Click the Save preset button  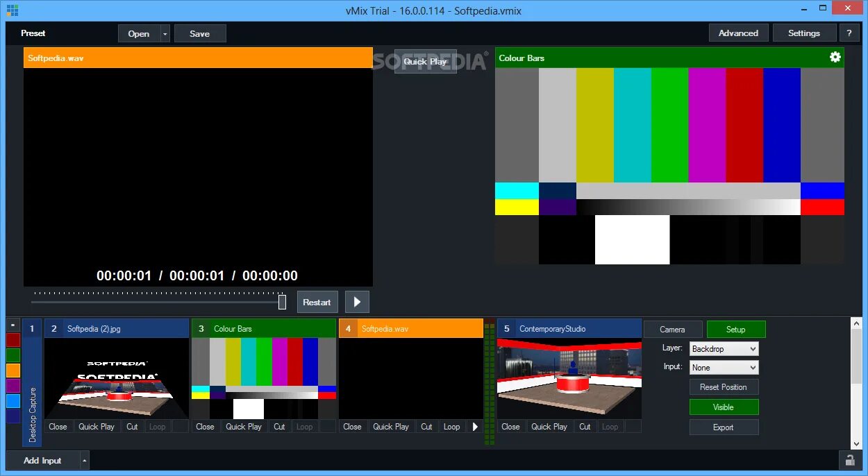(200, 33)
